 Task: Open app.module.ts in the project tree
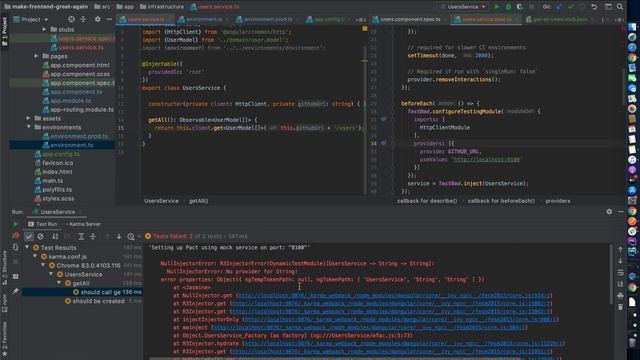point(71,100)
